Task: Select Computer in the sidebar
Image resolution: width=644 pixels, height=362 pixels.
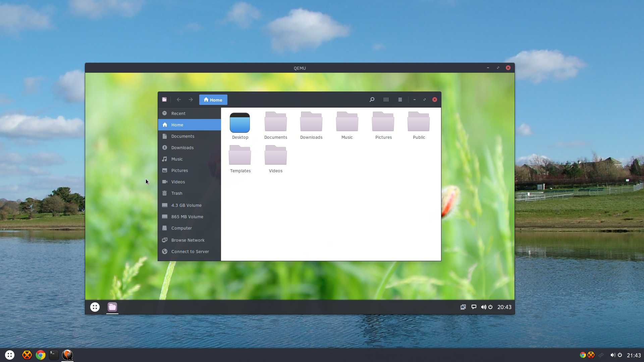Action: pos(189,228)
